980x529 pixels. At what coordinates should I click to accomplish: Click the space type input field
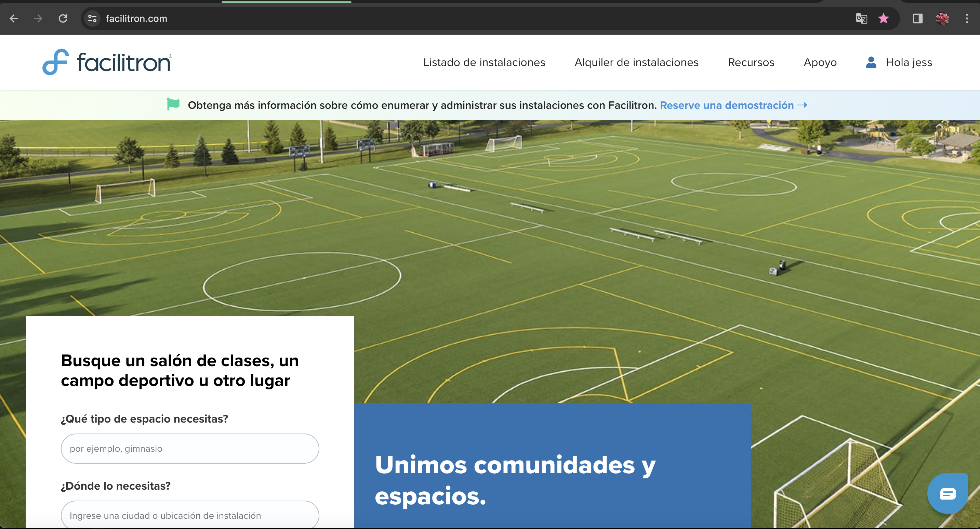click(x=190, y=448)
